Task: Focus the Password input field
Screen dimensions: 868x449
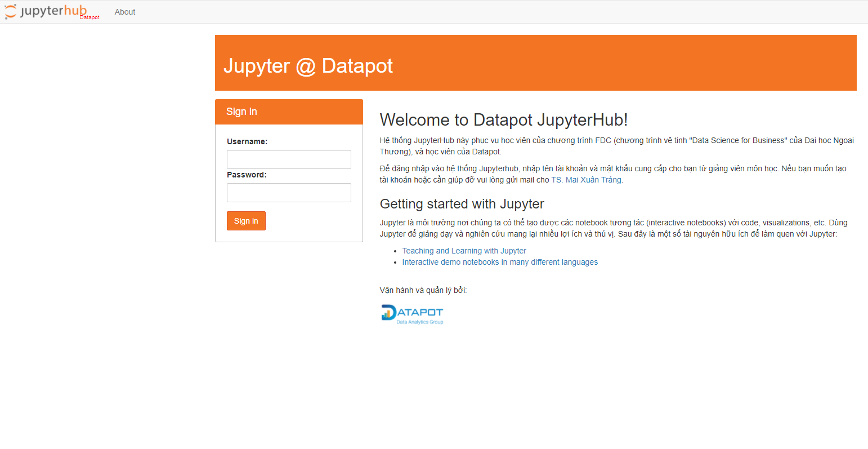Action: [289, 193]
